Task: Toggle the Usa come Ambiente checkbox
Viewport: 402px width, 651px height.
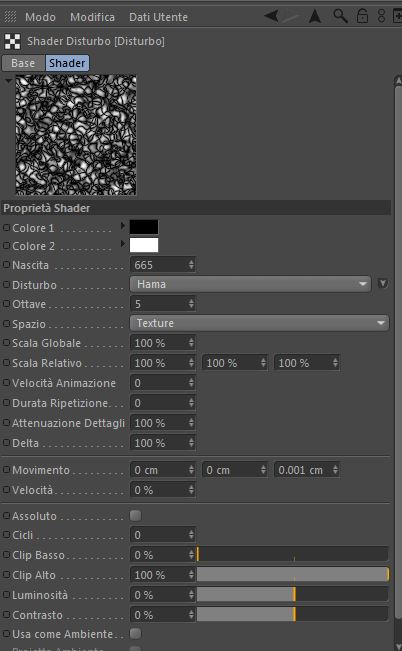Action: (135, 634)
